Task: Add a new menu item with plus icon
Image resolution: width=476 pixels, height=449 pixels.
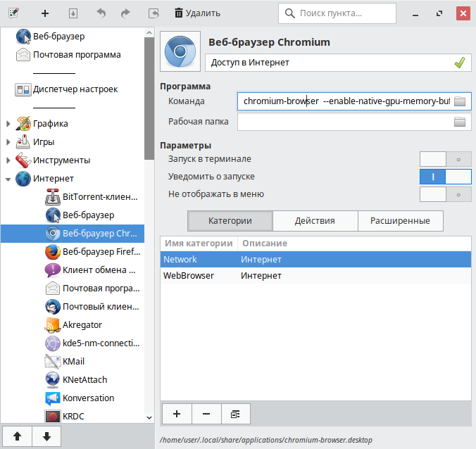Action: point(45,13)
